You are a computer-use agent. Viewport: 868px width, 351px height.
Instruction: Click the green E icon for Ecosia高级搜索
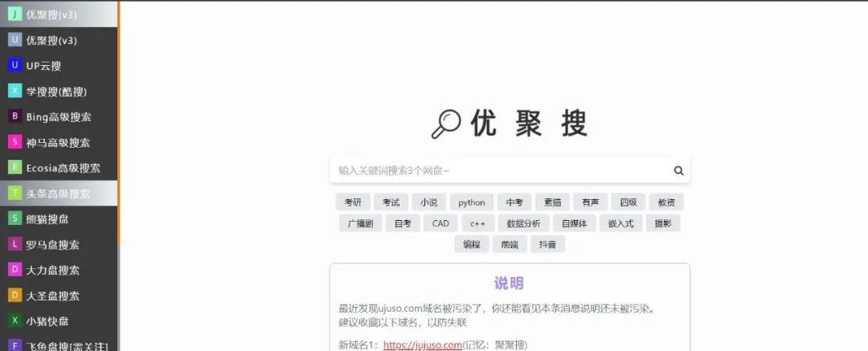pyautogui.click(x=14, y=168)
